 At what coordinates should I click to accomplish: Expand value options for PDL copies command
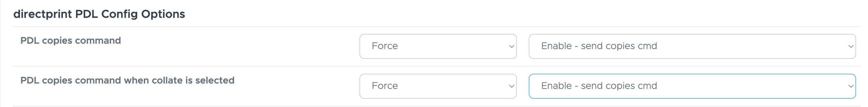(692, 46)
